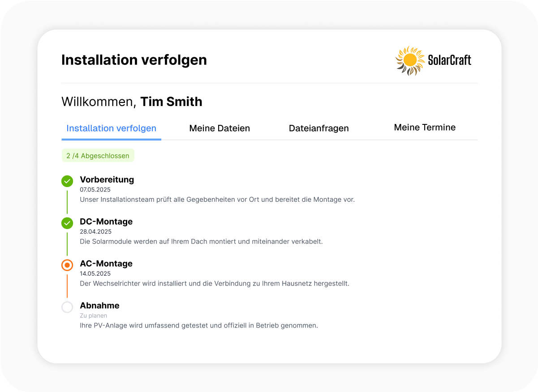
Task: Click the description starting with Der Wechselrichter
Action: tap(215, 284)
